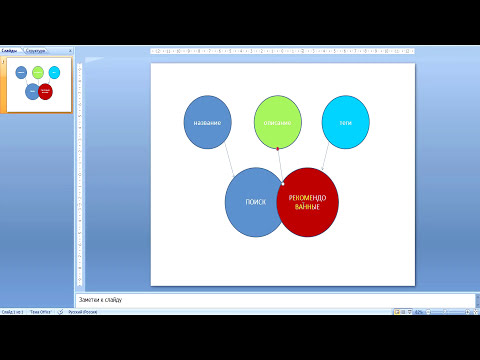Zoom in with the plus button
This screenshot has width=480, height=360.
pos(467,312)
